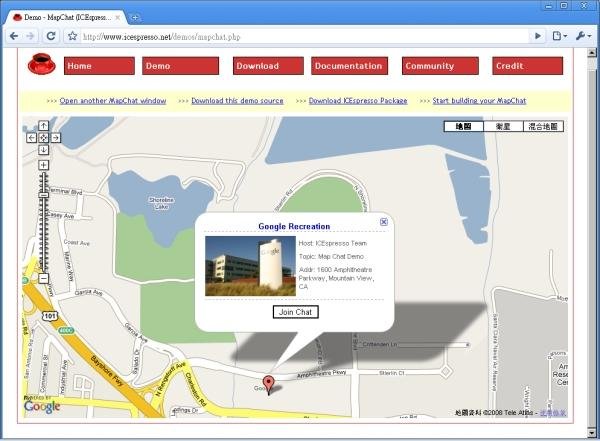Pan the map left
The image size is (600, 441).
(x=31, y=138)
